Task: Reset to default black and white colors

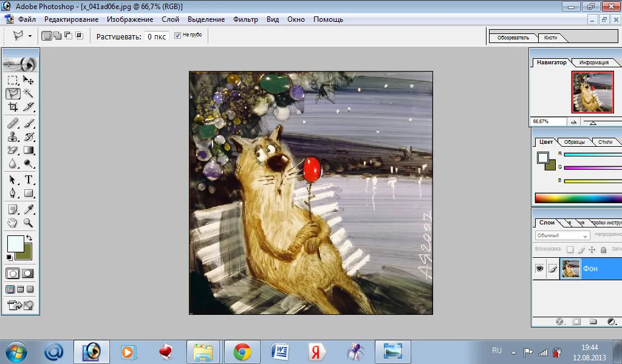Action: coord(10,257)
